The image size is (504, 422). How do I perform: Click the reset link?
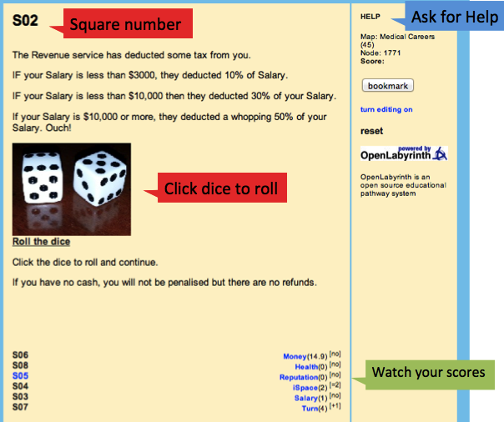[x=371, y=131]
